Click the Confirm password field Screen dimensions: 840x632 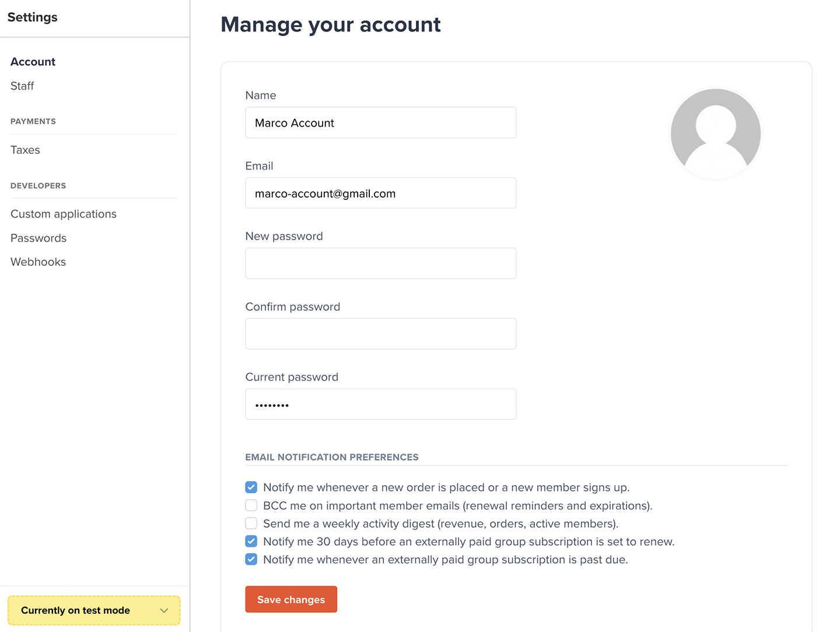click(x=381, y=334)
